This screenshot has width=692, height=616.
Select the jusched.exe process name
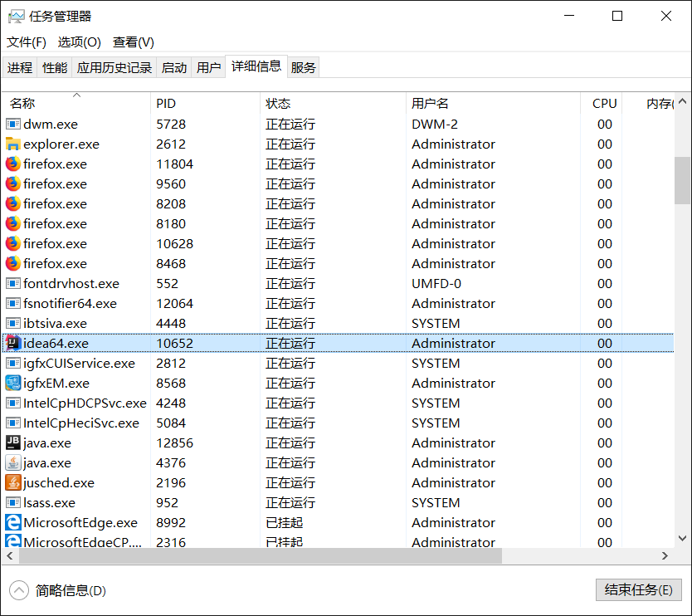pos(59,482)
